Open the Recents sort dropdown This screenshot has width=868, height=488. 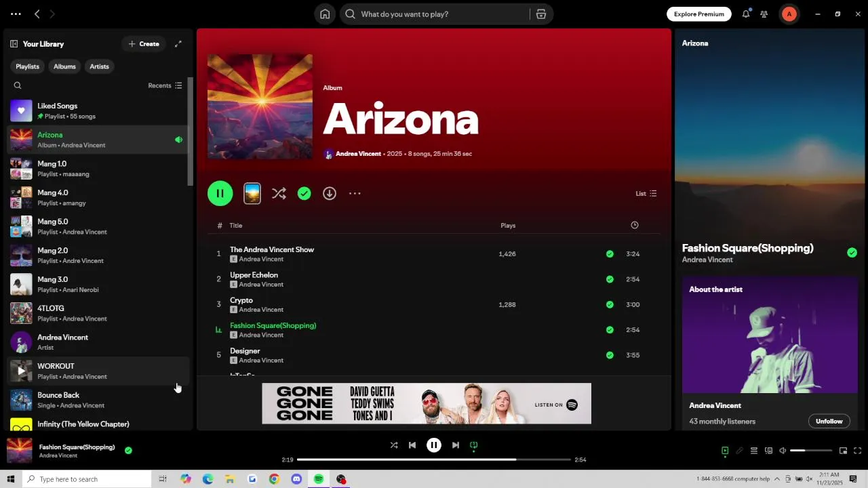[x=165, y=85]
